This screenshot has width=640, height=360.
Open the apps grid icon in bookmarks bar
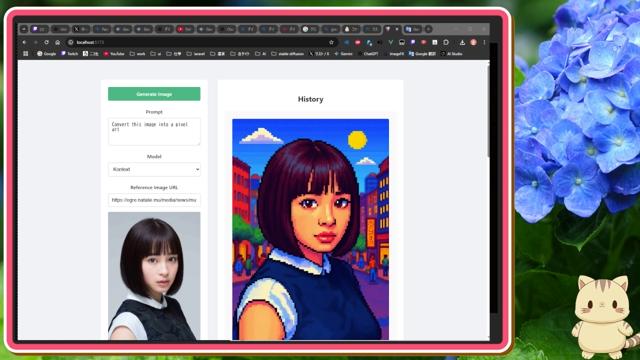click(x=26, y=53)
